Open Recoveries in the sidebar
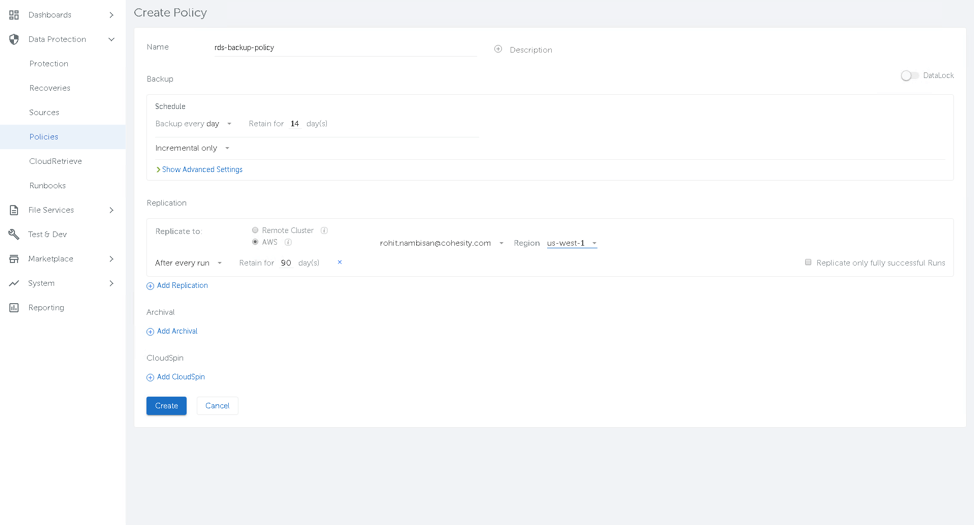The width and height of the screenshot is (974, 525). 50,88
